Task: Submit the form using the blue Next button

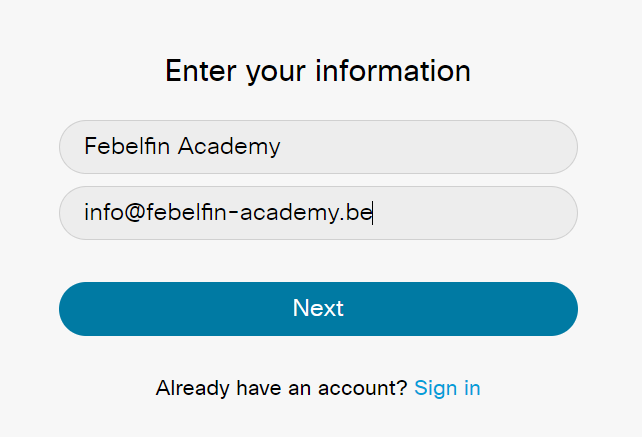Action: [319, 309]
